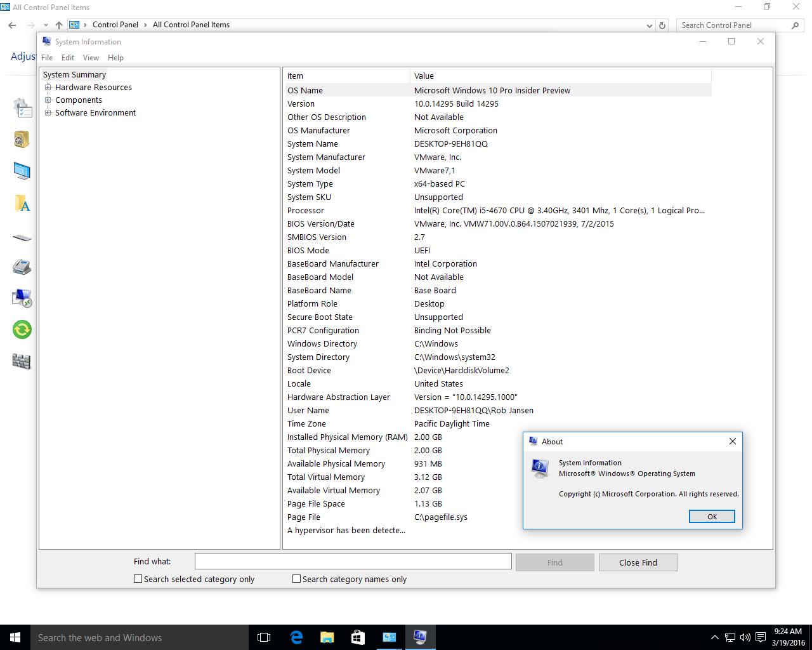Select the Installed Physical Memory (RAM) row
The height and width of the screenshot is (650, 812).
click(x=498, y=437)
